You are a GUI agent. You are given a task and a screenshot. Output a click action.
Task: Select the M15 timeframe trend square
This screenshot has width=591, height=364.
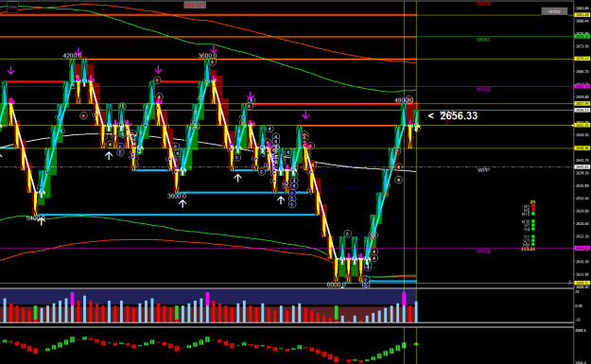click(x=533, y=214)
